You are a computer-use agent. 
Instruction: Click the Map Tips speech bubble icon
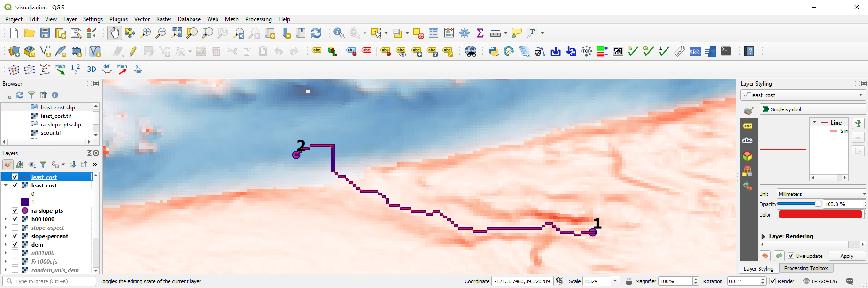coord(517,33)
